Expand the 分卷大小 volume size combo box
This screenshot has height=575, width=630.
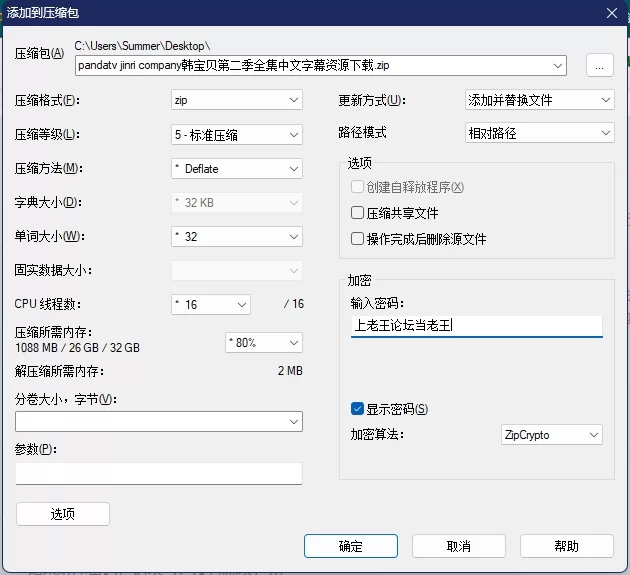(159, 422)
